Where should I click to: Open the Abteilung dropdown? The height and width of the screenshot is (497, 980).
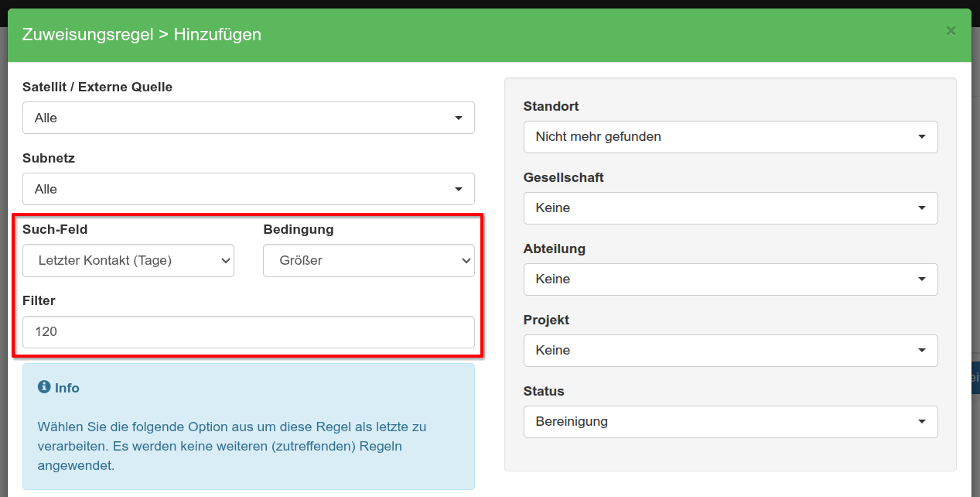pyautogui.click(x=731, y=279)
